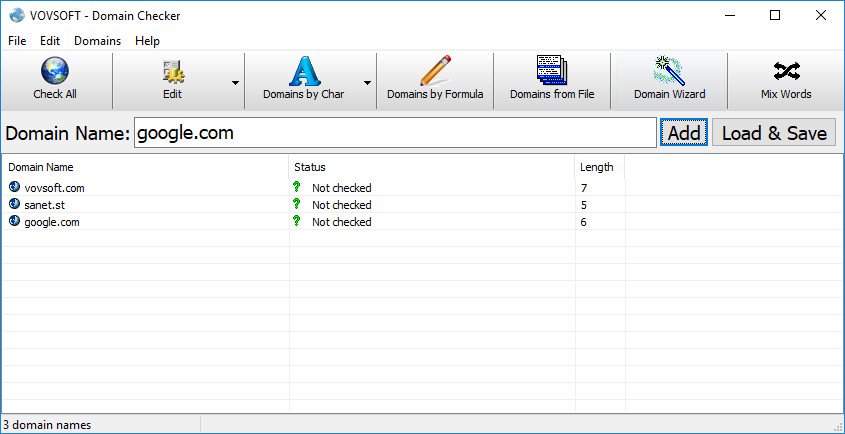This screenshot has width=845, height=434.
Task: Launch the Domain Wizard wand icon
Action: pyautogui.click(x=669, y=71)
